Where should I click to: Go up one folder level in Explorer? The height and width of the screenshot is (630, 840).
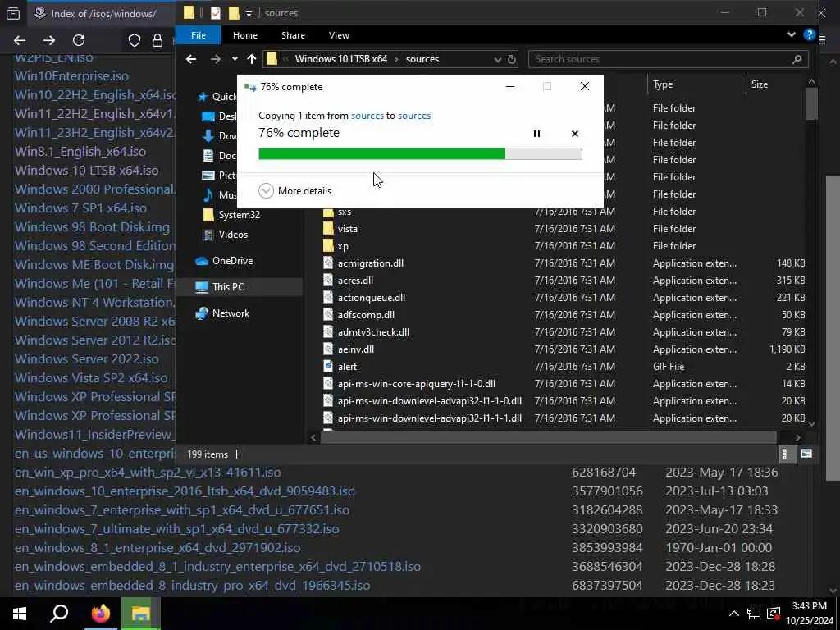click(x=252, y=59)
